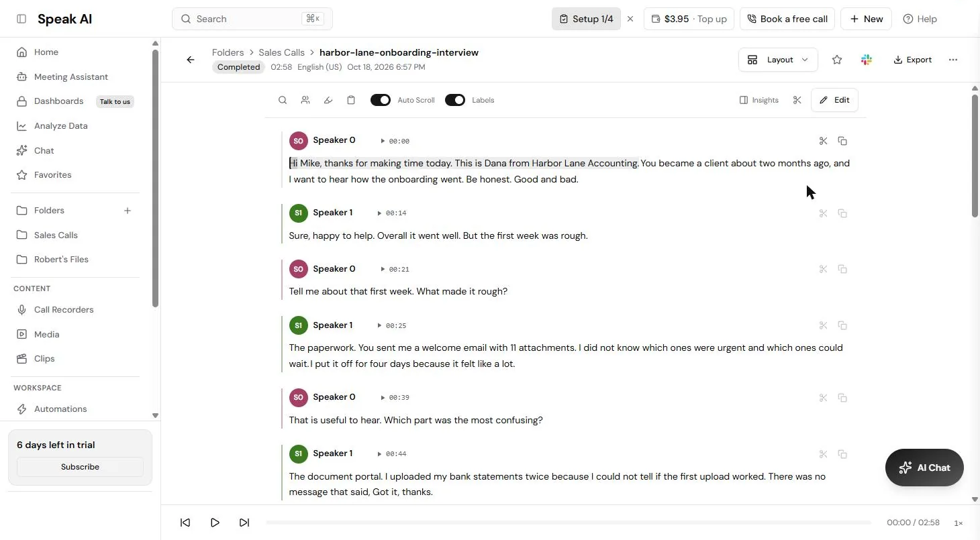Image resolution: width=980 pixels, height=540 pixels.
Task: Click the scissors clip icon beside Insights
Action: [797, 100]
